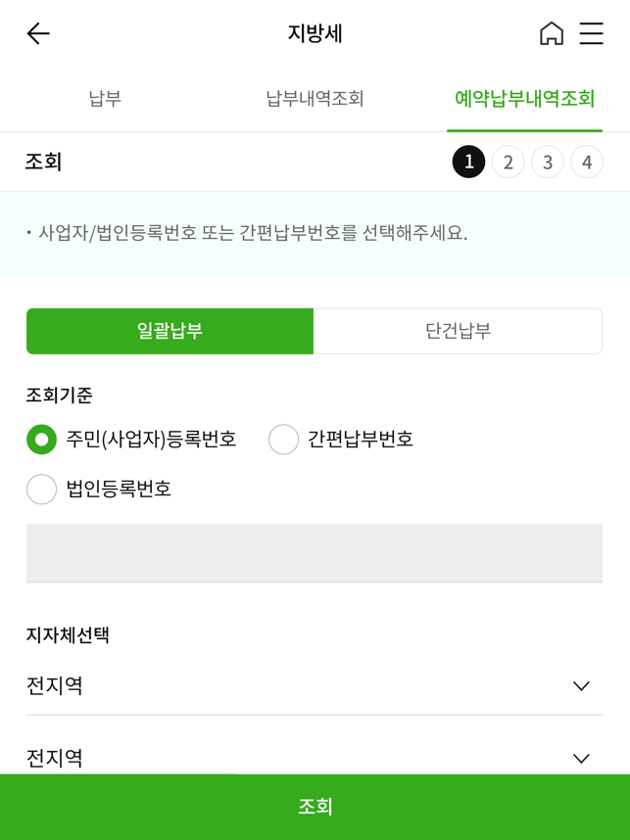Viewport: 630px width, 840px height.
Task: Open 예약납부내역조회 tab
Action: [524, 99]
